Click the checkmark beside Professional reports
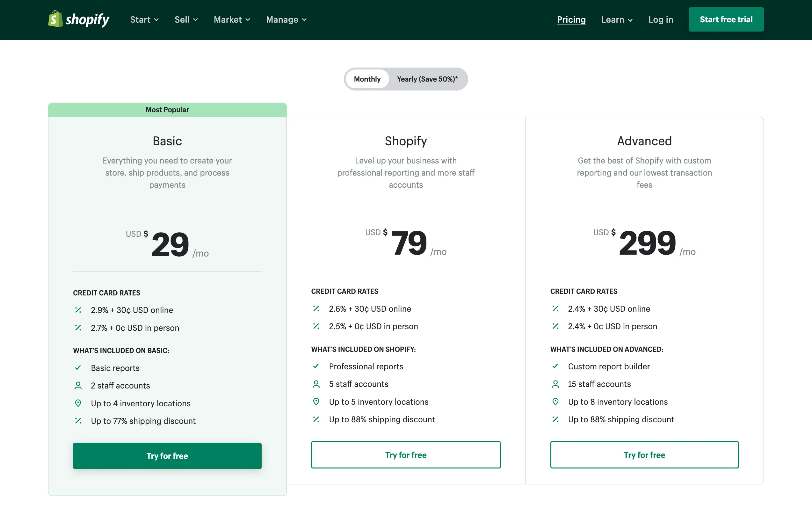The height and width of the screenshot is (515, 812). pos(316,366)
